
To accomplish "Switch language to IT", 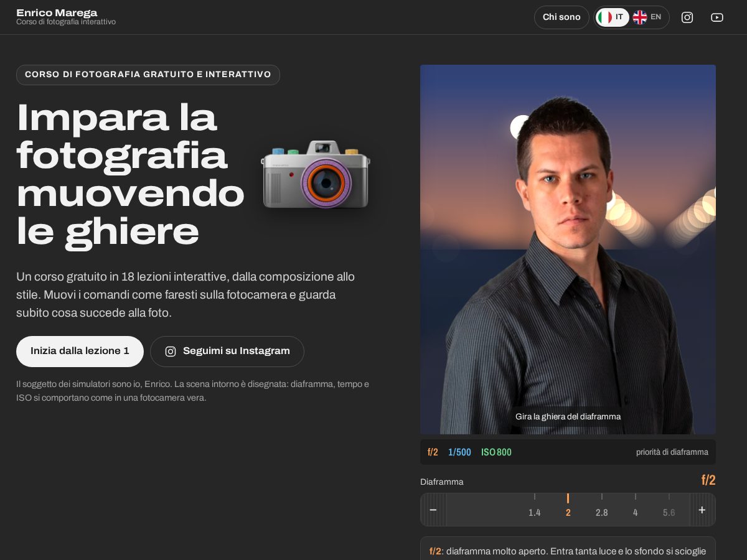I will [613, 17].
